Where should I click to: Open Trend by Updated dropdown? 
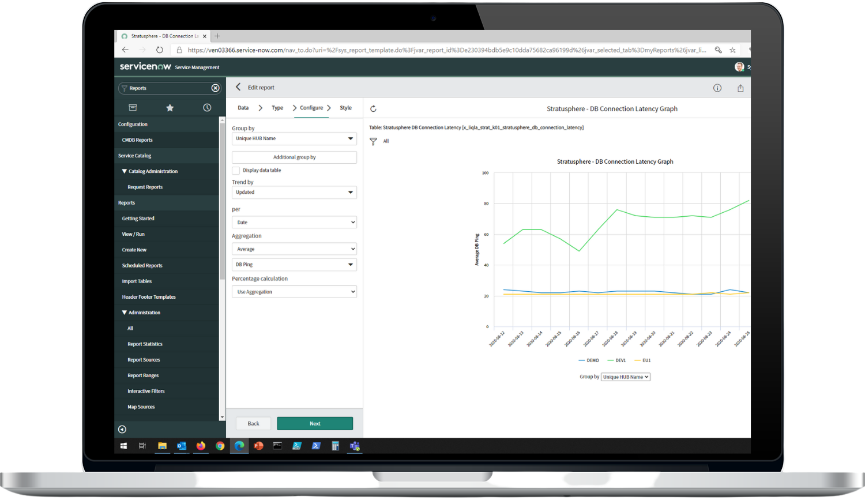click(x=294, y=192)
